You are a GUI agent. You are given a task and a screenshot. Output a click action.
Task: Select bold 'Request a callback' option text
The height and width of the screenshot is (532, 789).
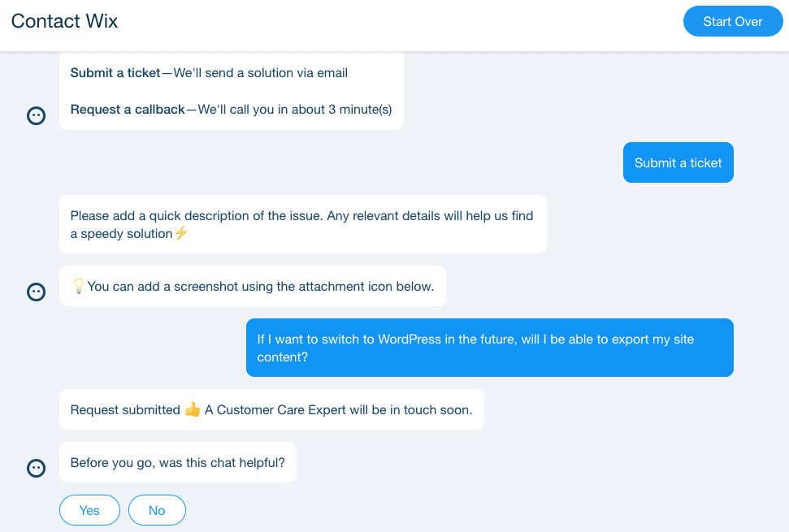pyautogui.click(x=128, y=110)
